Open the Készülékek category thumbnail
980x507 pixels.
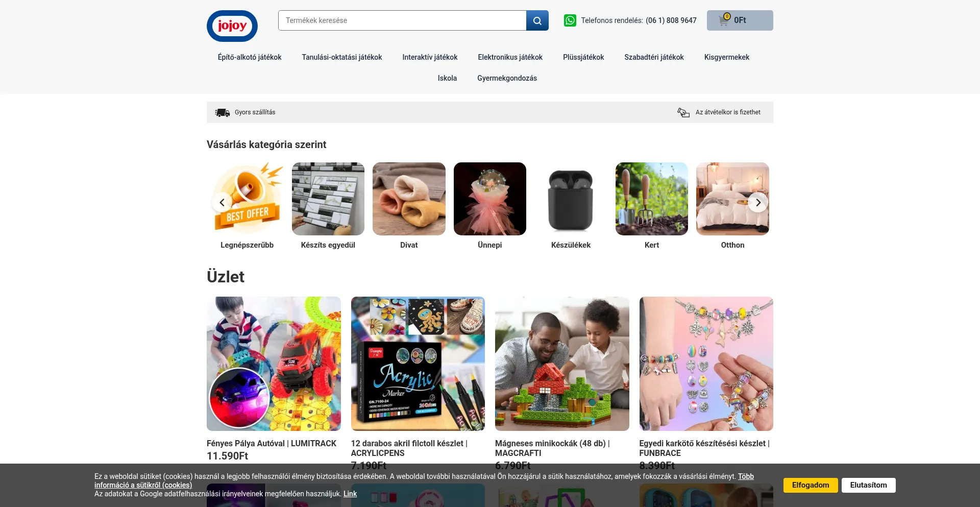pyautogui.click(x=571, y=199)
